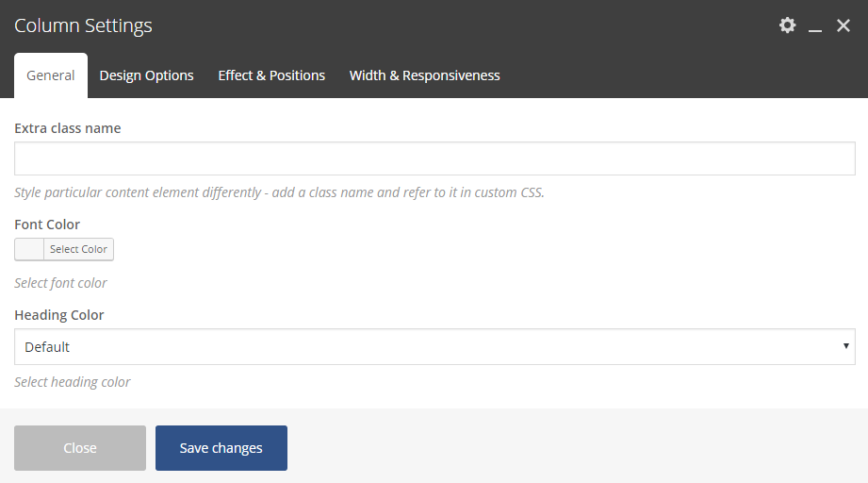Minimize the Column Settings panel
Screen dimensions: 868x483
[815, 26]
